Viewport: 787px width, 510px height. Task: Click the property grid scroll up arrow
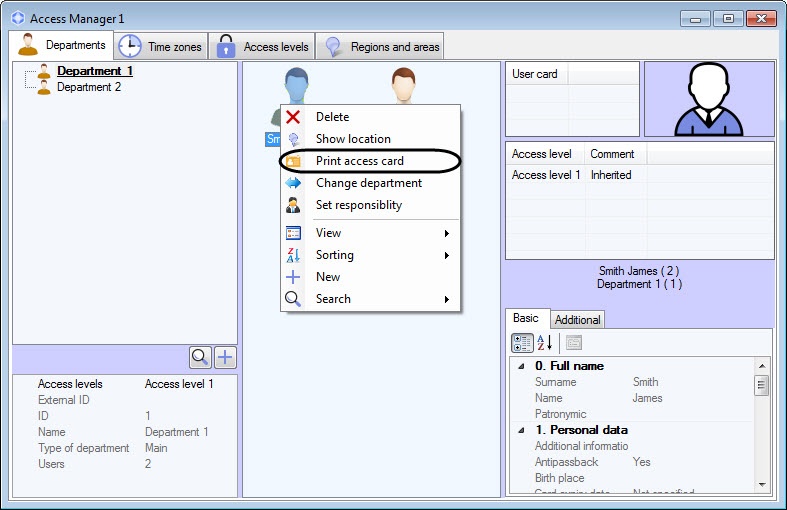[762, 366]
